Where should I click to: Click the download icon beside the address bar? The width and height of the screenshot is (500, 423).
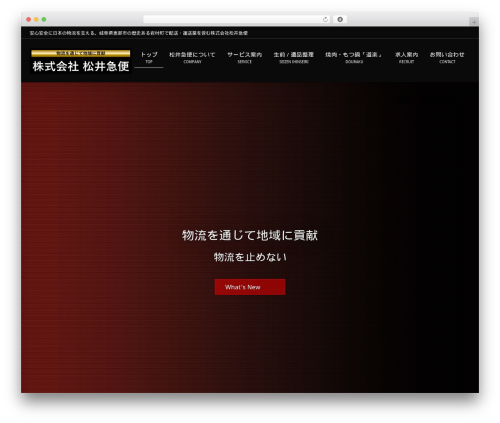[340, 19]
